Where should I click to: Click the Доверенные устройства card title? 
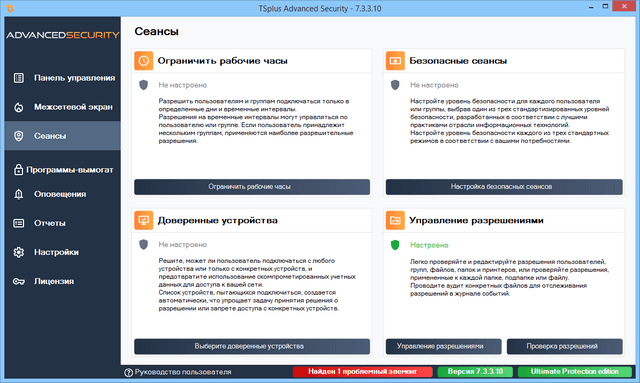(x=218, y=220)
